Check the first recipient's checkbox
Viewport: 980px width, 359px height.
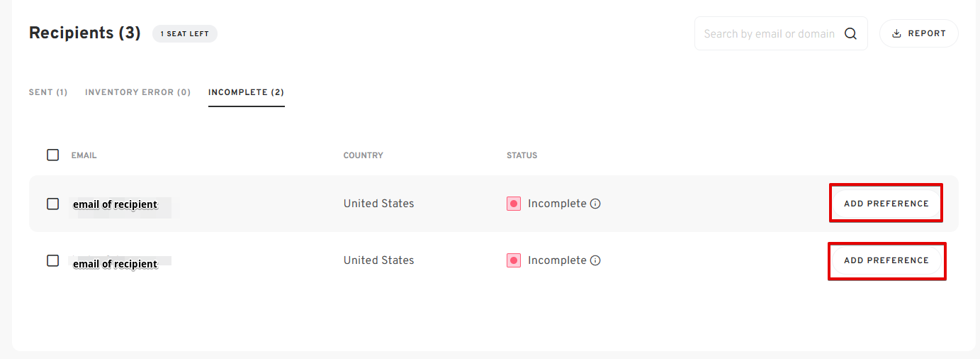point(53,204)
